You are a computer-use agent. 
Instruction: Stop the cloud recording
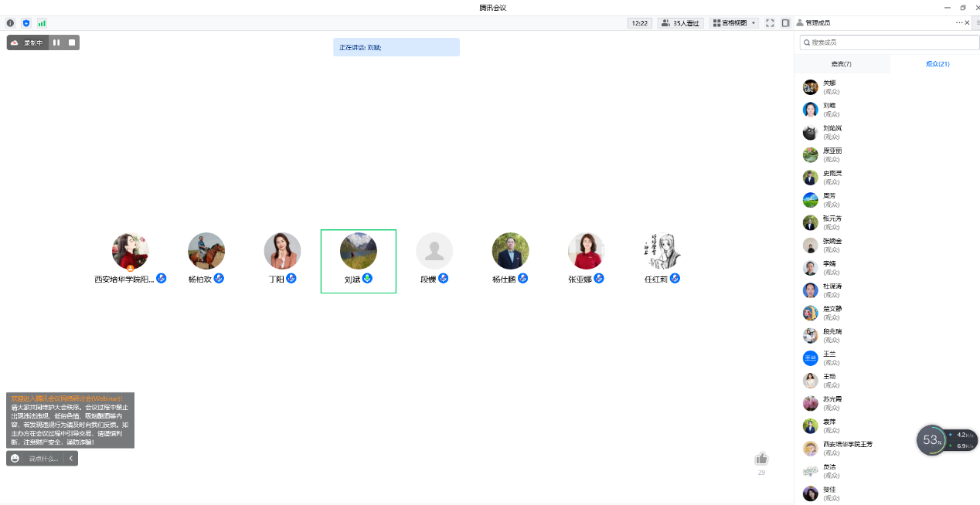tap(72, 42)
